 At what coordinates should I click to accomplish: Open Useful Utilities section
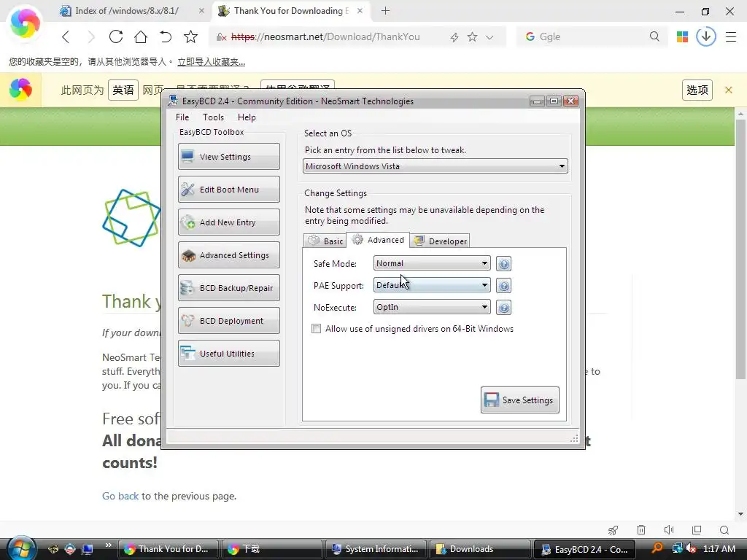[x=228, y=354]
